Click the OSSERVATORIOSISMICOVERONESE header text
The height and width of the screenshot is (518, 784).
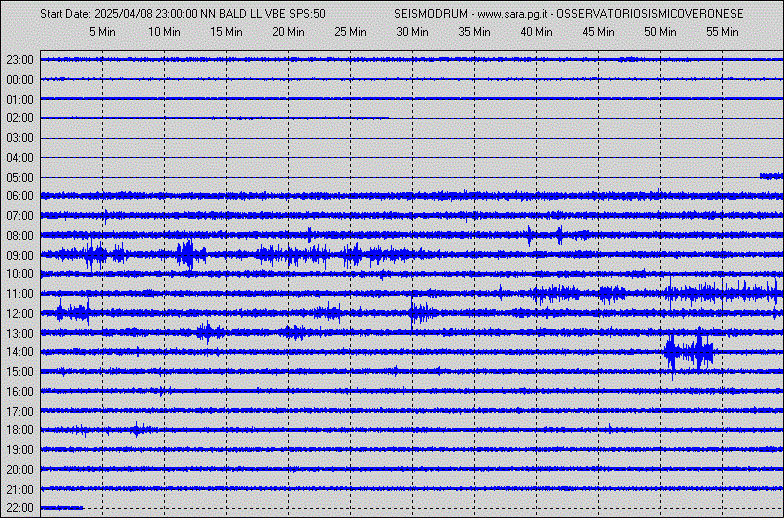tap(650, 14)
